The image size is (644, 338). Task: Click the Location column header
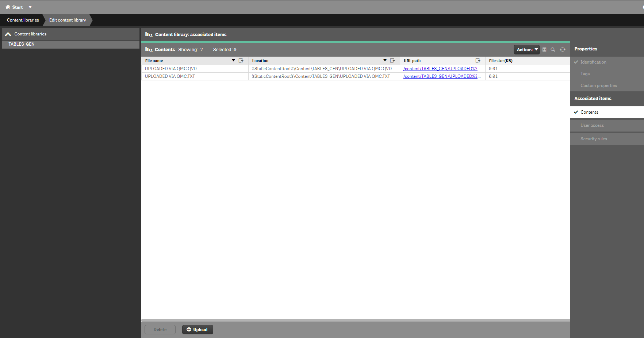click(260, 61)
